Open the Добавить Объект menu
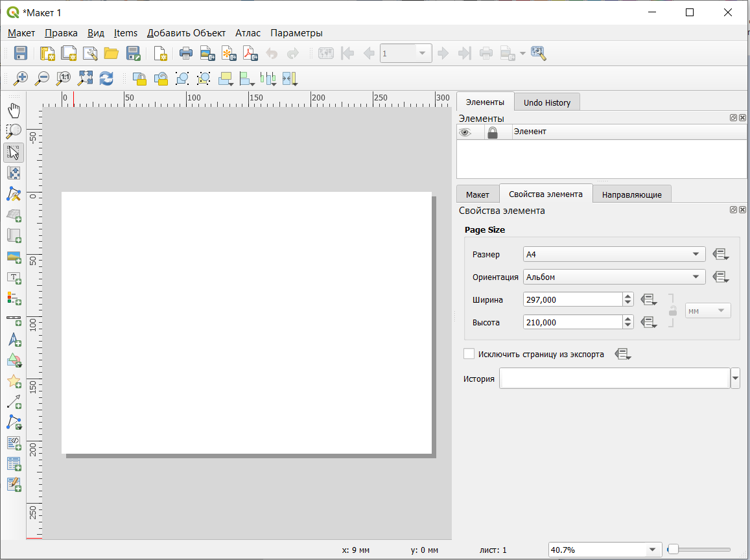 coord(186,33)
